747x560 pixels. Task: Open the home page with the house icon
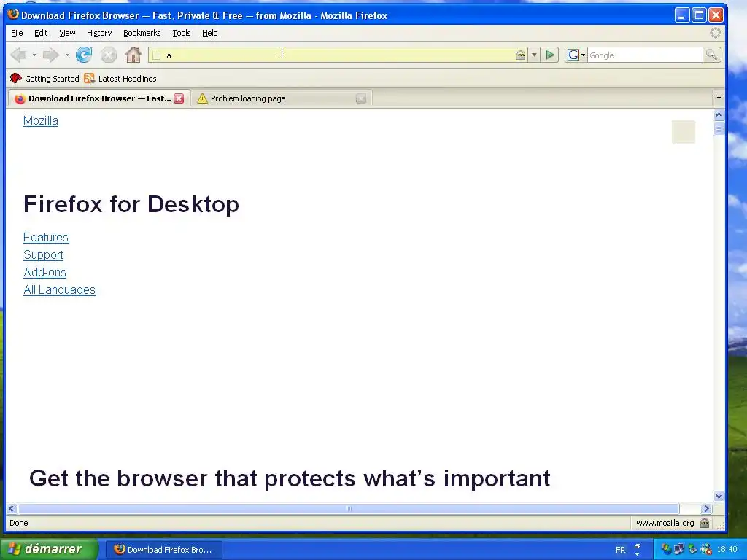[133, 55]
